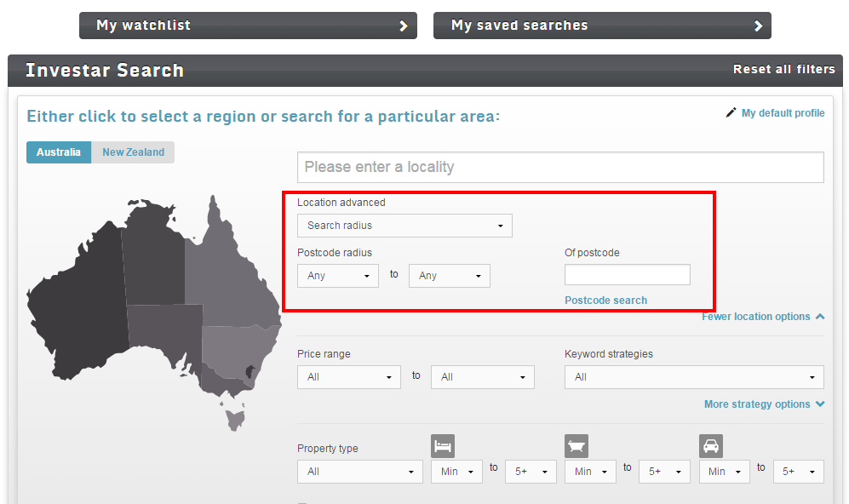The image size is (849, 504).
Task: Expand More strategy options
Action: [x=764, y=404]
